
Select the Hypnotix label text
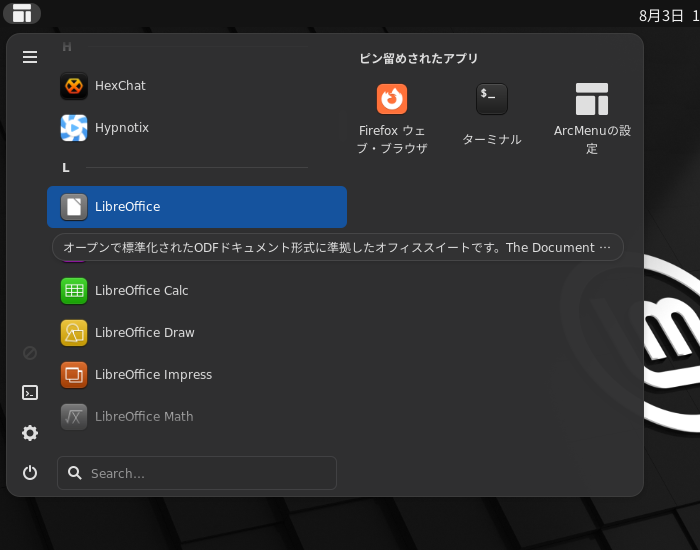click(x=121, y=128)
